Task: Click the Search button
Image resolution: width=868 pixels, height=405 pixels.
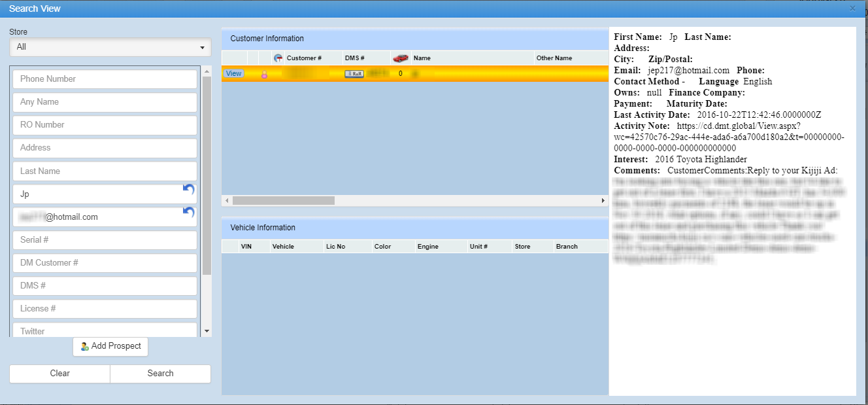Action: 160,374
